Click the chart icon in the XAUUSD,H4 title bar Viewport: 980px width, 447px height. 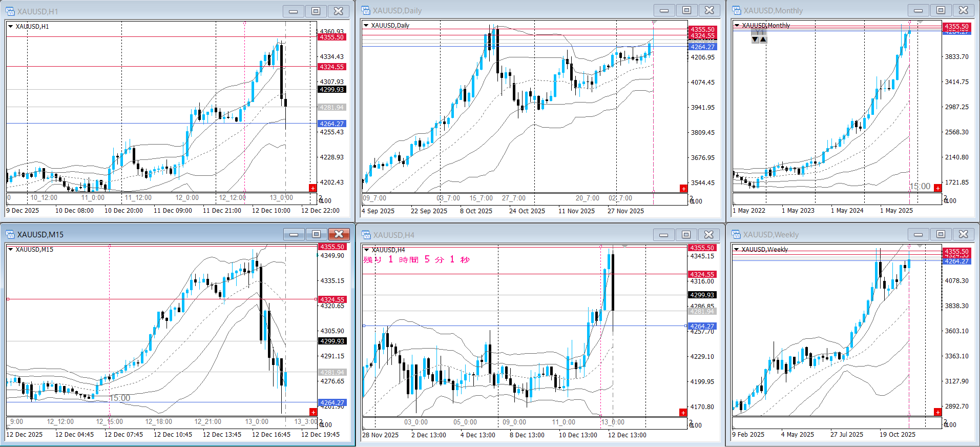[366, 235]
